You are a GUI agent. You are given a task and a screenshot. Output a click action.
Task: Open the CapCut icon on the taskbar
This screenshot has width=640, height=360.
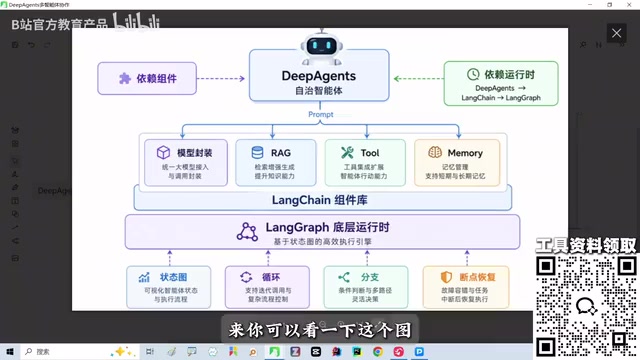(x=316, y=351)
